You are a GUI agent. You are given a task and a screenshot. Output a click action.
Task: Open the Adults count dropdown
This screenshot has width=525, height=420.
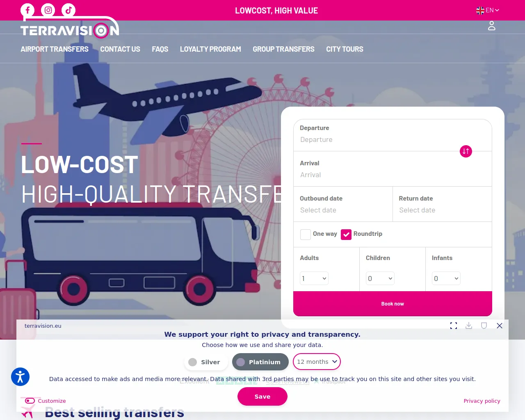pyautogui.click(x=314, y=278)
